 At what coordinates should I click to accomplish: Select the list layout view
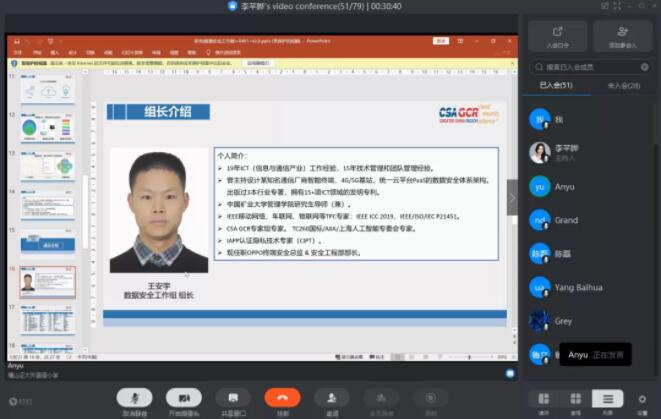click(x=607, y=398)
